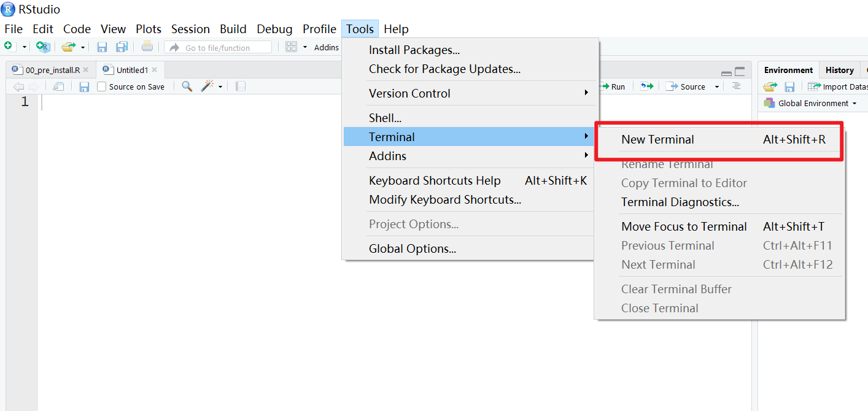
Task: Source the active document button
Action: pos(686,86)
